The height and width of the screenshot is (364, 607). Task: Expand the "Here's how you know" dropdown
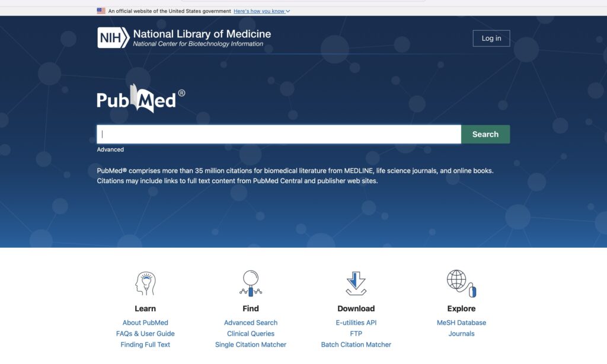tap(261, 11)
